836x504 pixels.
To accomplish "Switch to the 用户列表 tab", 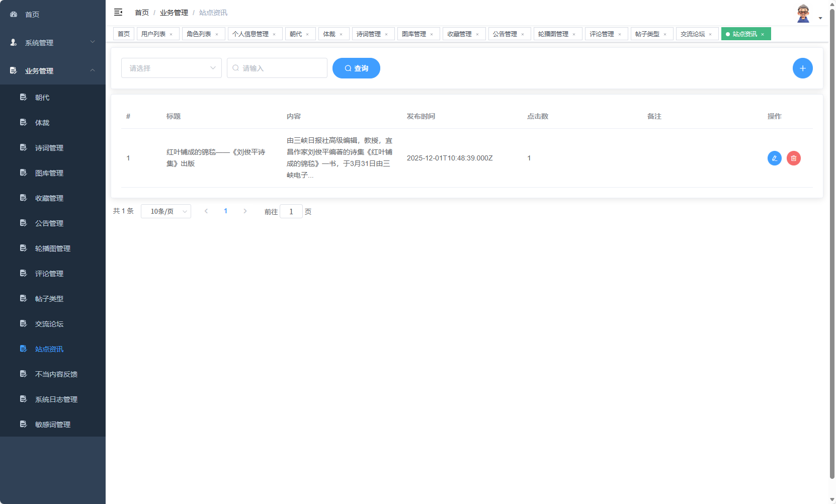I will coord(154,33).
